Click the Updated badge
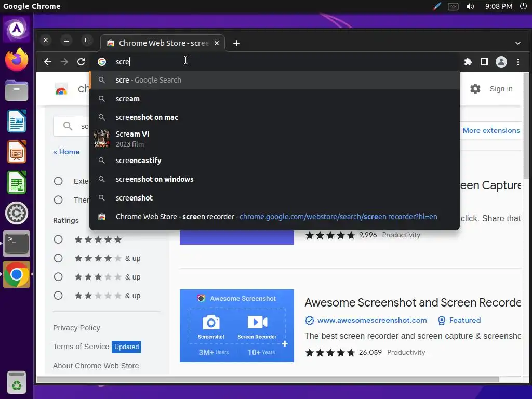532x399 pixels. [x=126, y=347]
